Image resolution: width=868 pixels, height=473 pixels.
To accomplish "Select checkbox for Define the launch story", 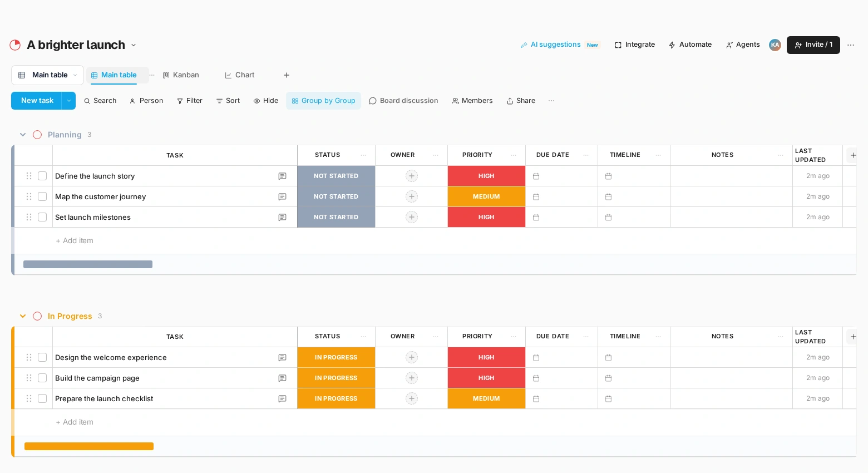I will tap(42, 176).
